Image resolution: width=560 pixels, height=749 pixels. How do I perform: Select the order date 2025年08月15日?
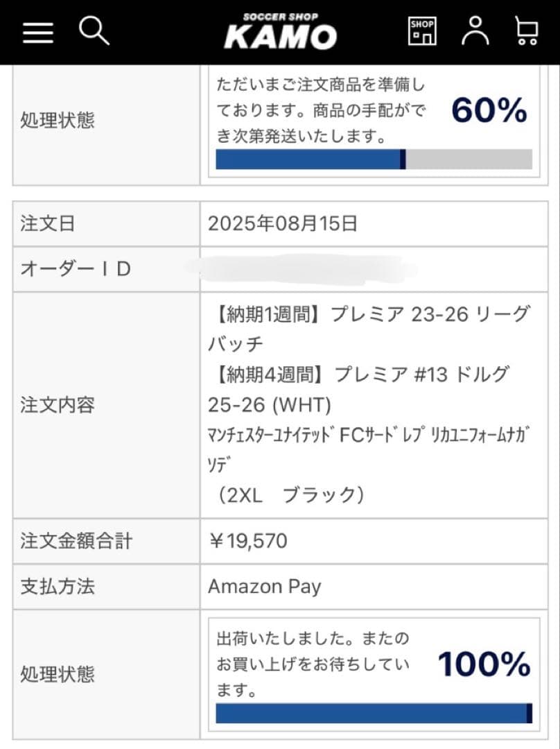point(277,223)
